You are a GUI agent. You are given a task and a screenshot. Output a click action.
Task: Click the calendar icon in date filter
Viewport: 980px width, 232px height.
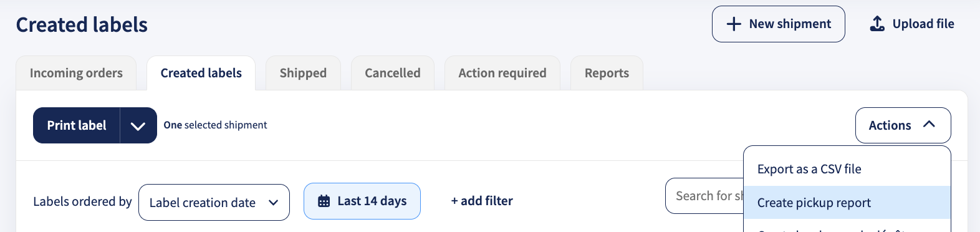[324, 201]
